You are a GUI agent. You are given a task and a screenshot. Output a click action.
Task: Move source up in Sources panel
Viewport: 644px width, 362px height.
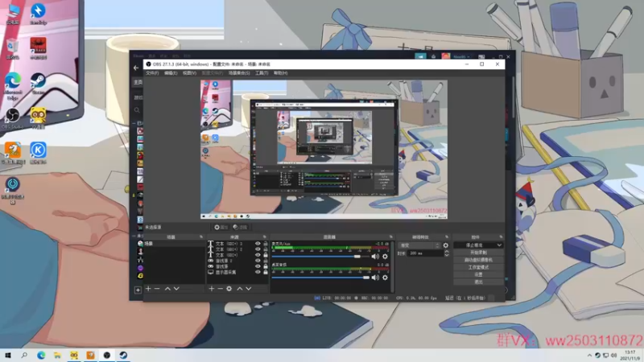tap(240, 289)
